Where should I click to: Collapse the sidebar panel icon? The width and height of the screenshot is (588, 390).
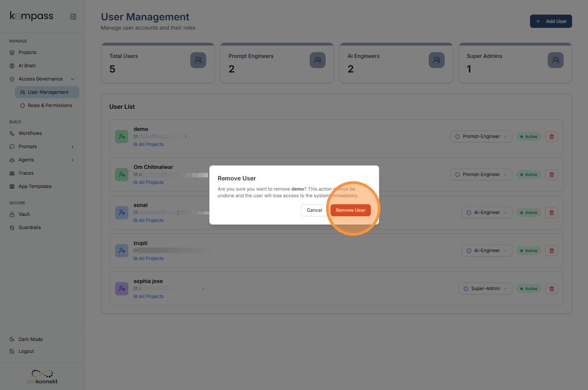73,17
